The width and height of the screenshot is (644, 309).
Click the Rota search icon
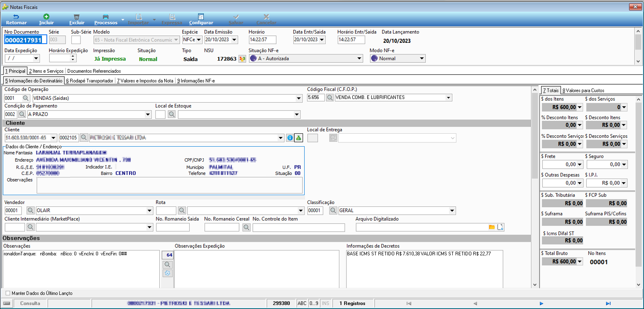[182, 211]
